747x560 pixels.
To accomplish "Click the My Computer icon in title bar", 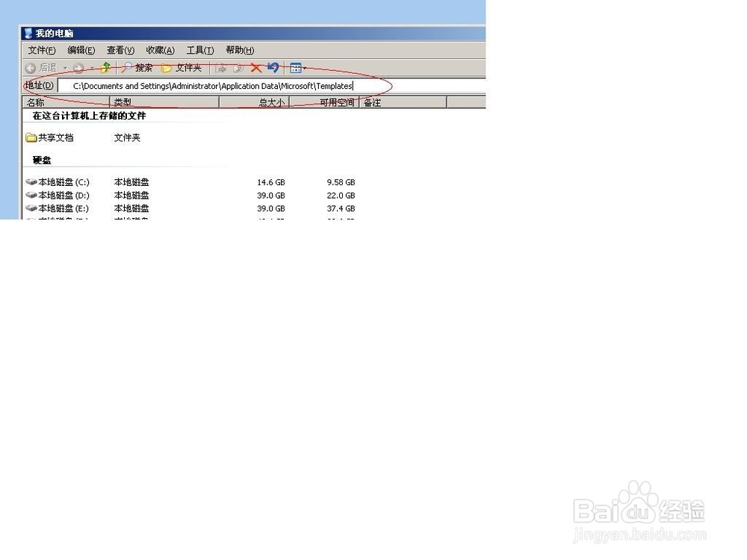I will pyautogui.click(x=27, y=33).
